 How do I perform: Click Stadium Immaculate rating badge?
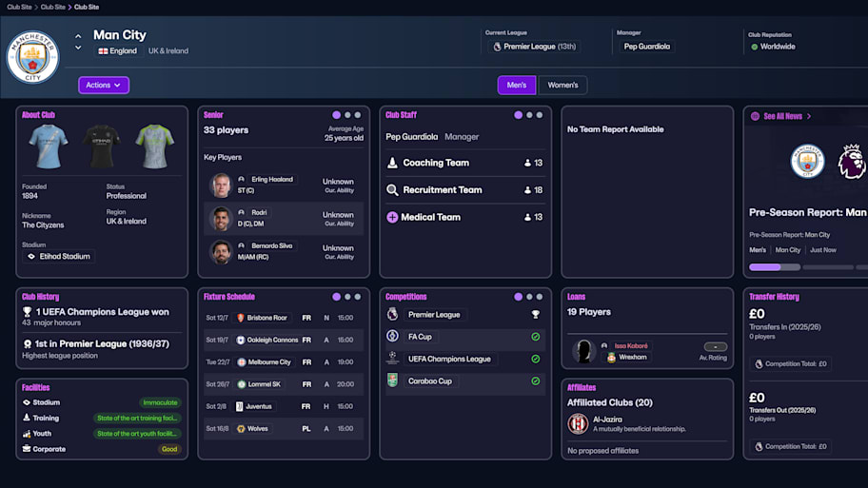tap(160, 402)
